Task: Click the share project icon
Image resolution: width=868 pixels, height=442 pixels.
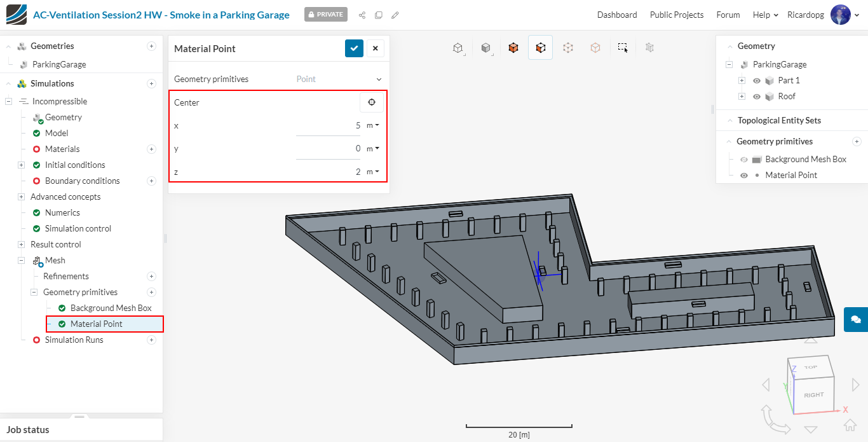Action: click(x=362, y=15)
